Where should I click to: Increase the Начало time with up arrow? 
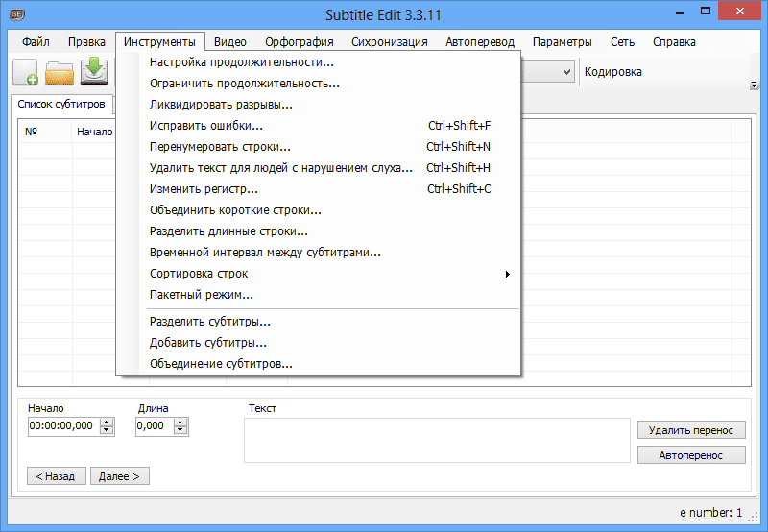(x=107, y=421)
